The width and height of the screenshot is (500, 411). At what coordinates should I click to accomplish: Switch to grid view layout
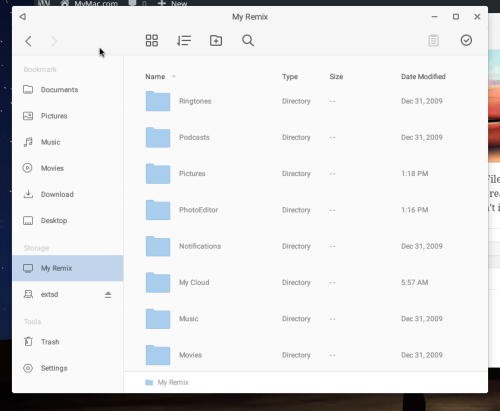(x=152, y=41)
